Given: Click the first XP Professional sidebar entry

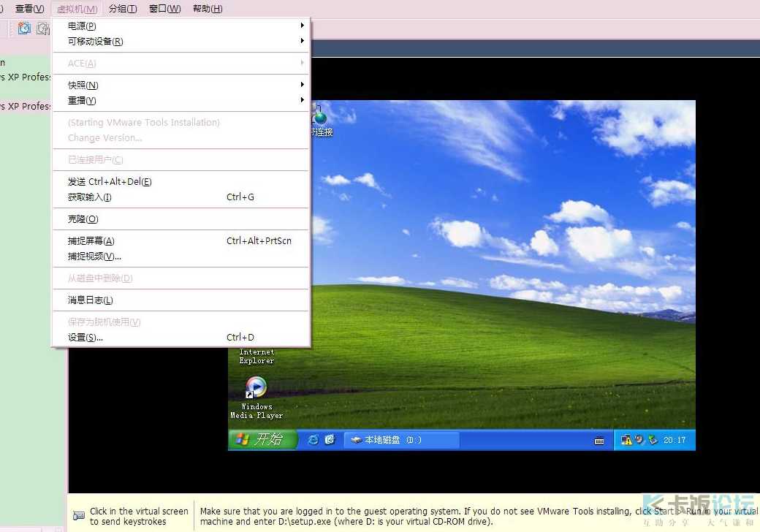Looking at the screenshot, I should pos(25,77).
